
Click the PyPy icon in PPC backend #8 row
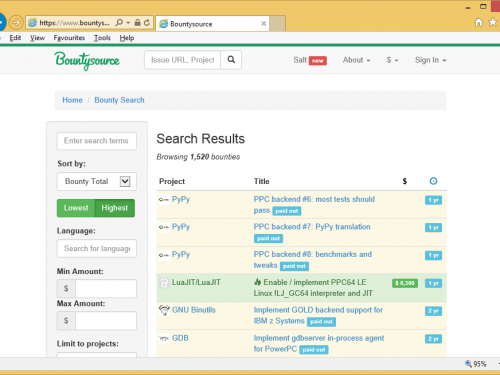coord(164,255)
